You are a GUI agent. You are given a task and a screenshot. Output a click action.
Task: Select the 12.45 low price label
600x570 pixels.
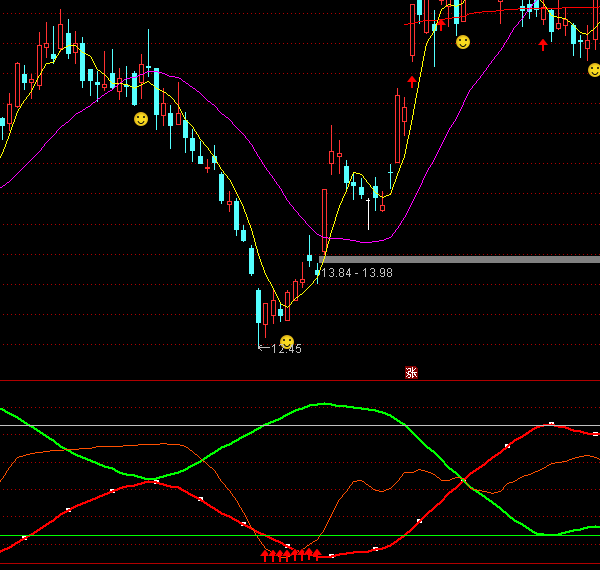click(x=285, y=349)
